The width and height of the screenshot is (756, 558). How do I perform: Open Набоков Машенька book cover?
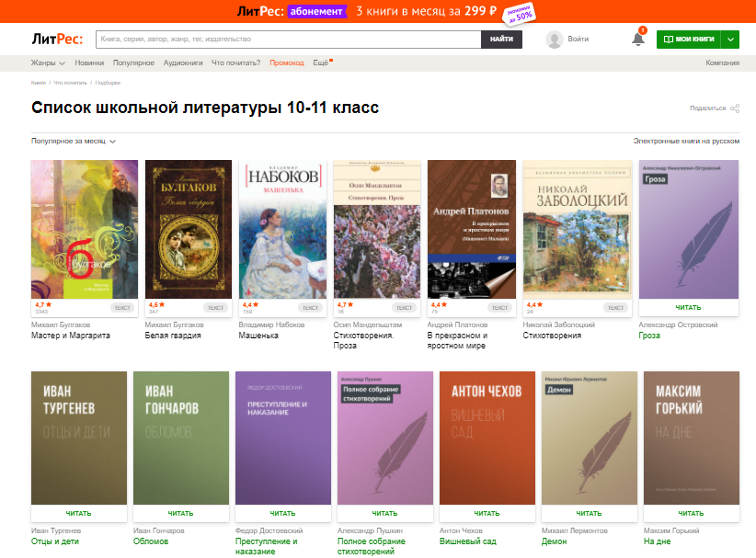[282, 230]
